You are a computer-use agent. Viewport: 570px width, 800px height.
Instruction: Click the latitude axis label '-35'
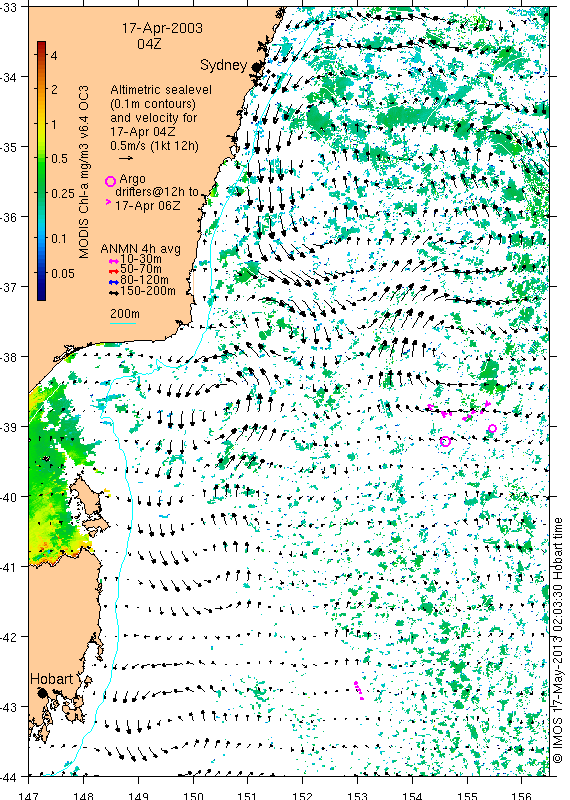click(9, 147)
